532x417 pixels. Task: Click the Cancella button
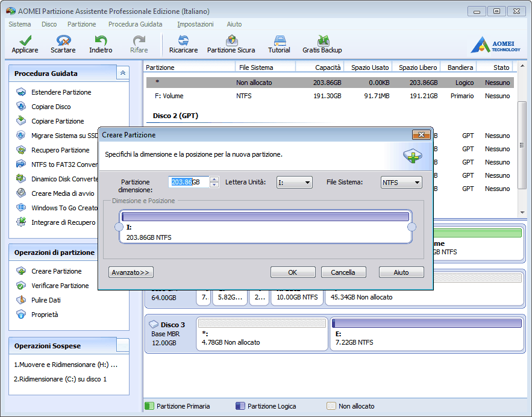pyautogui.click(x=343, y=272)
